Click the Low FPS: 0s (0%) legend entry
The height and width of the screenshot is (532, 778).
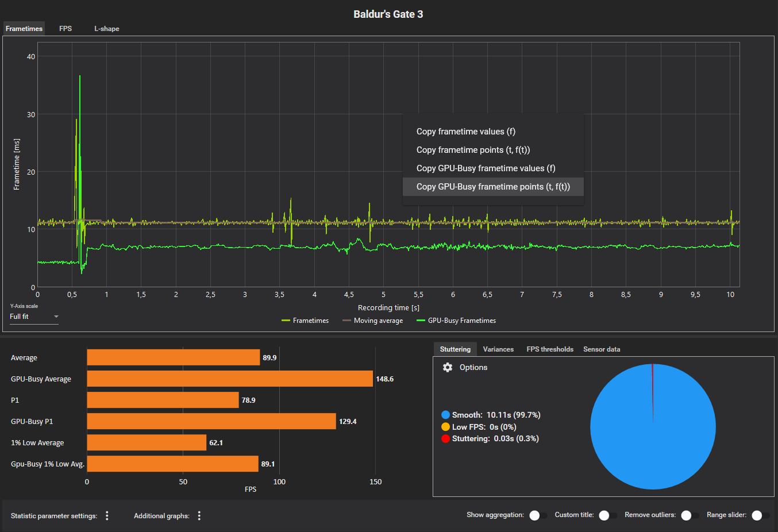[479, 427]
